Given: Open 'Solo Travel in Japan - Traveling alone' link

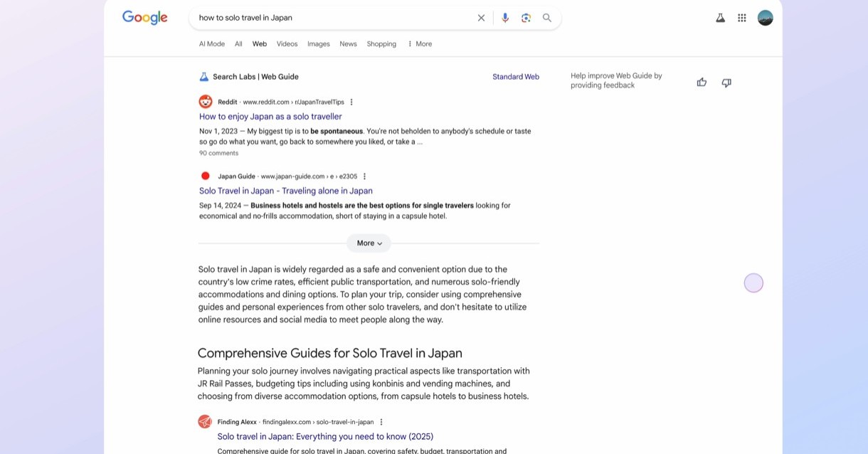Looking at the screenshot, I should point(285,191).
